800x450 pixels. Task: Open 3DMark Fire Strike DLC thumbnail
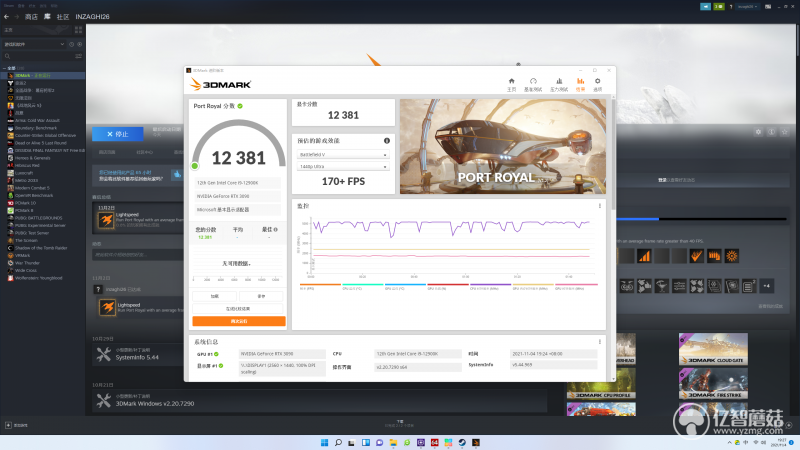point(713,384)
